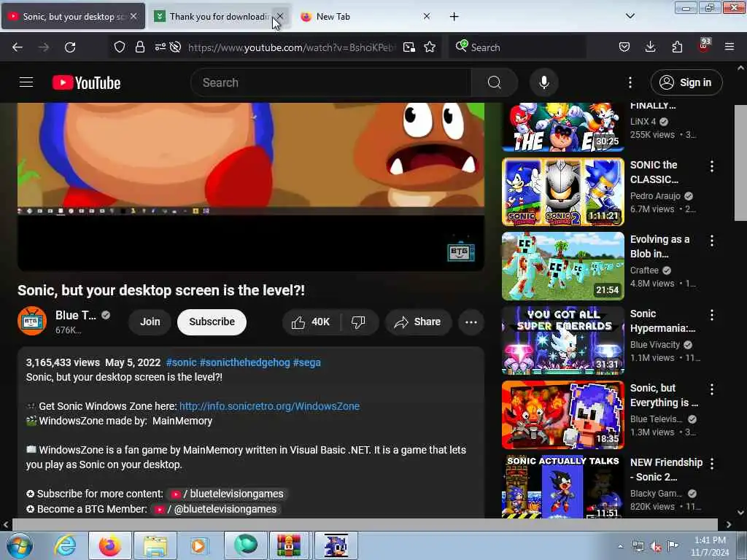Click the extension icon with badge 93
Image resolution: width=747 pixels, height=560 pixels.
point(704,46)
